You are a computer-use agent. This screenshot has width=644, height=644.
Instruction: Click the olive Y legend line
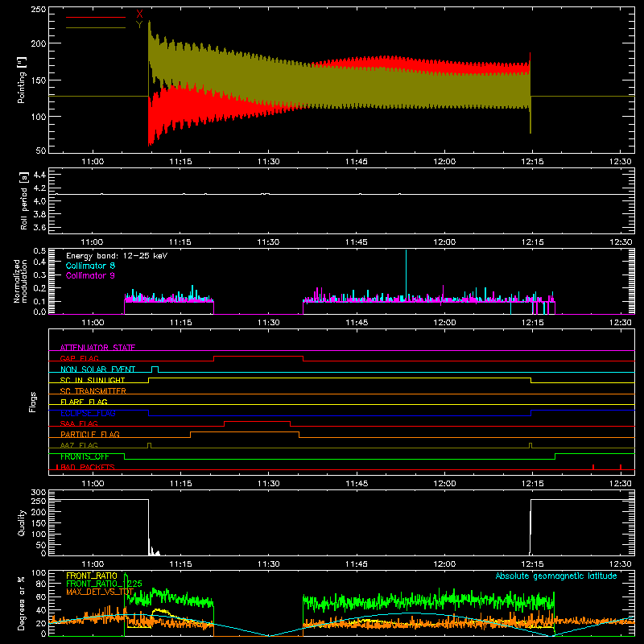[96, 28]
